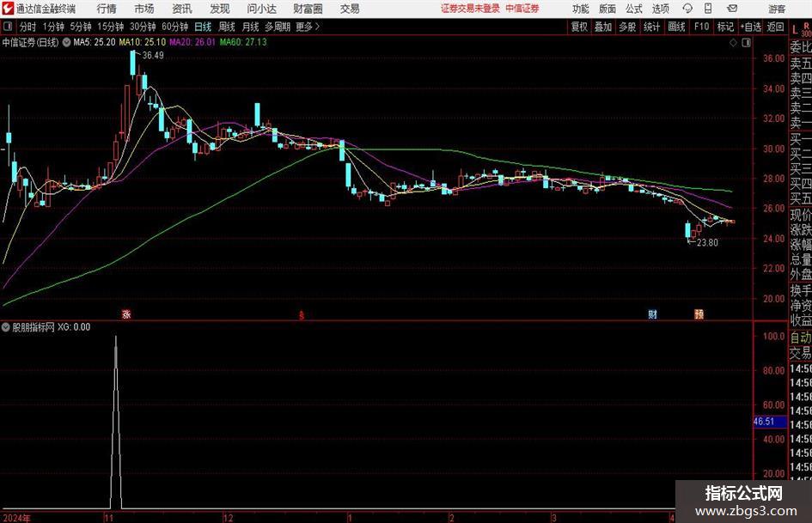This screenshot has width=812, height=523.
Task: Open the 多周期 multi-period view
Action: tap(278, 27)
